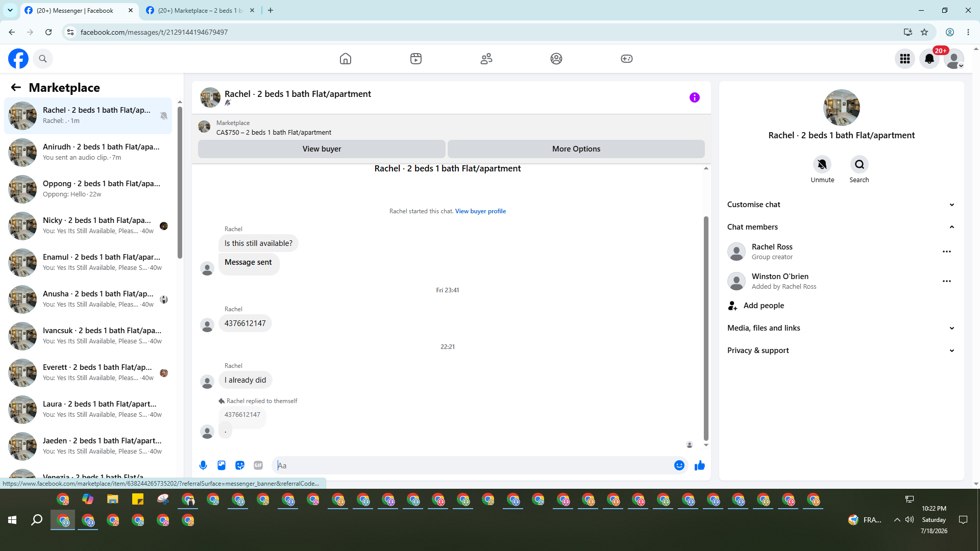The height and width of the screenshot is (551, 980).
Task: Click the More Options button
Action: (576, 149)
